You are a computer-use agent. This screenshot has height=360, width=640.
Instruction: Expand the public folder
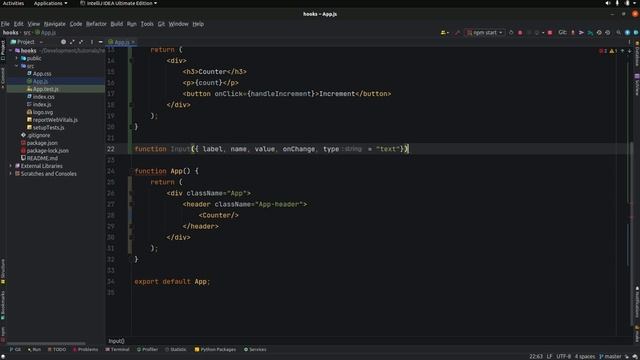(x=17, y=58)
